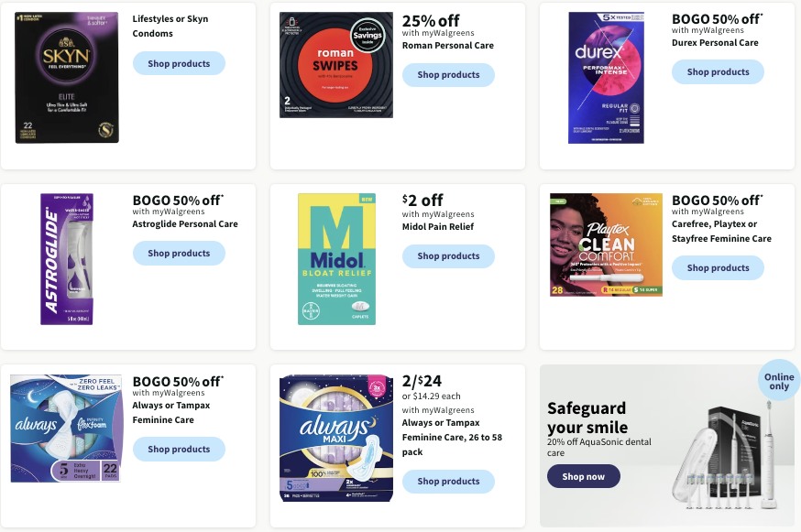
Task: Open the Always FlexFoam overnight pads image
Action: [x=66, y=428]
